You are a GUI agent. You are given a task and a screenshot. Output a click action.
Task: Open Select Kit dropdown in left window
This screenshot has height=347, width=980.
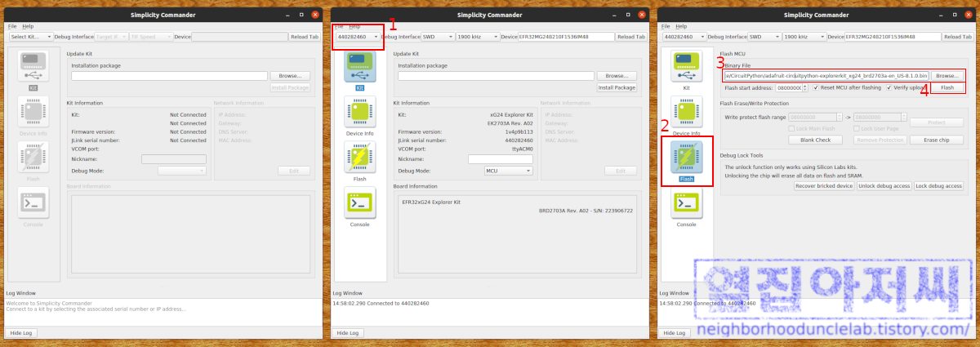click(32, 37)
